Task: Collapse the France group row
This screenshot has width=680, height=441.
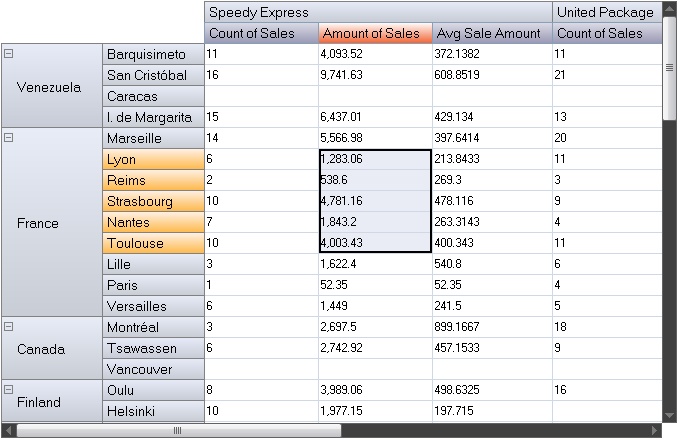Action: [x=9, y=138]
